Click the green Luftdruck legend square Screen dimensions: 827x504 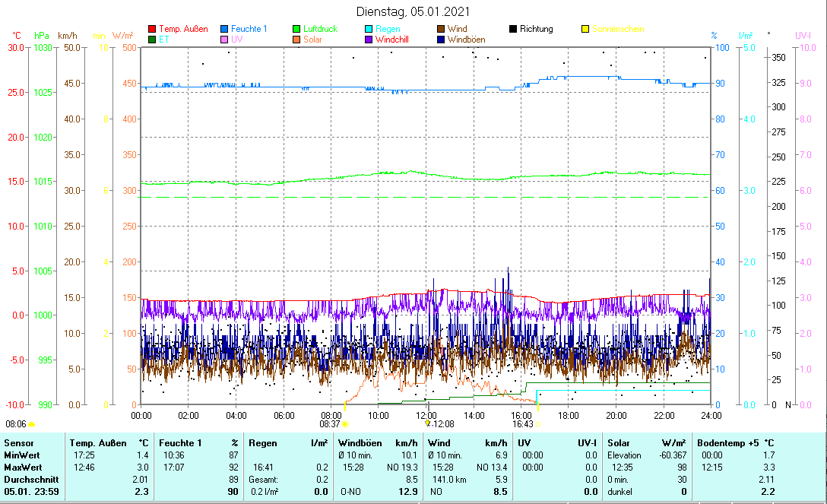pyautogui.click(x=297, y=29)
